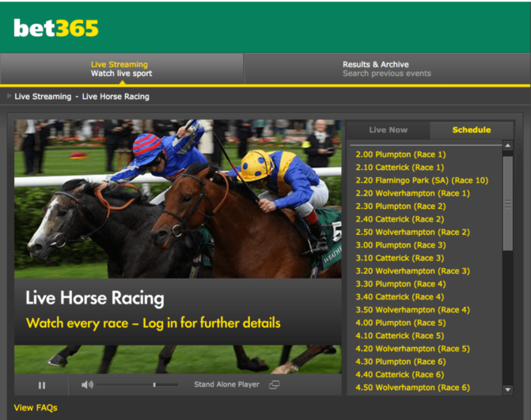Open the Stand Alone Player pop-out icon

274,385
